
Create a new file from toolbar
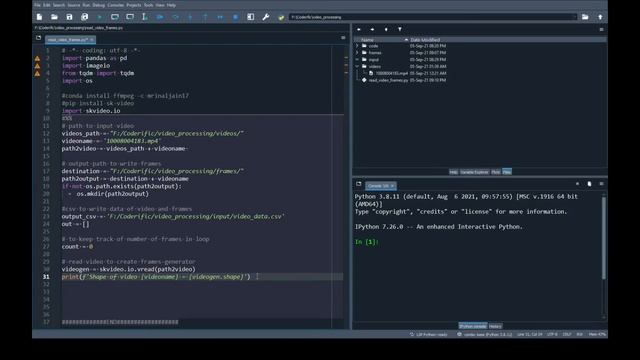pos(39,17)
